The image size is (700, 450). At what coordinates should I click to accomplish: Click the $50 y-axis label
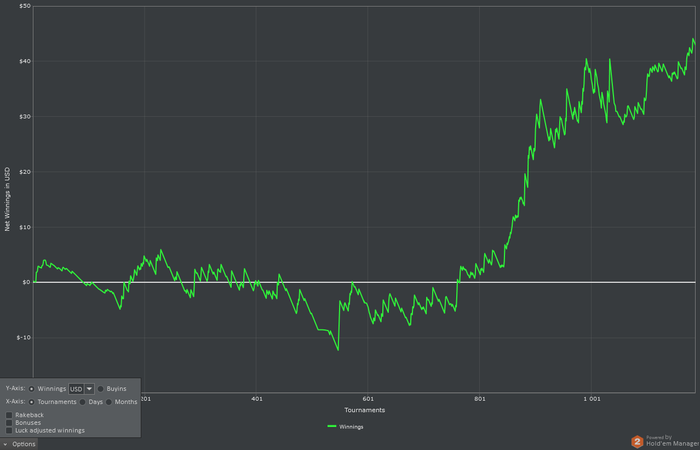(25, 6)
